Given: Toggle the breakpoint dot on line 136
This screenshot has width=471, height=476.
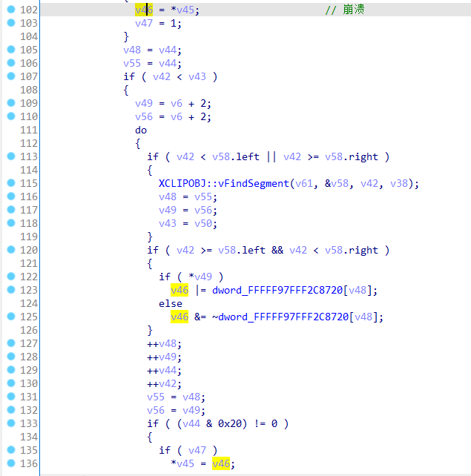Looking at the screenshot, I should click(10, 463).
